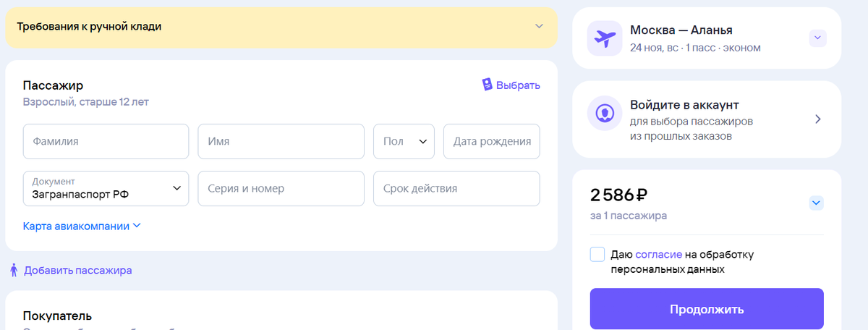Click the Добавить пассажира link
Screen dimensions: 868x330
coord(77,271)
